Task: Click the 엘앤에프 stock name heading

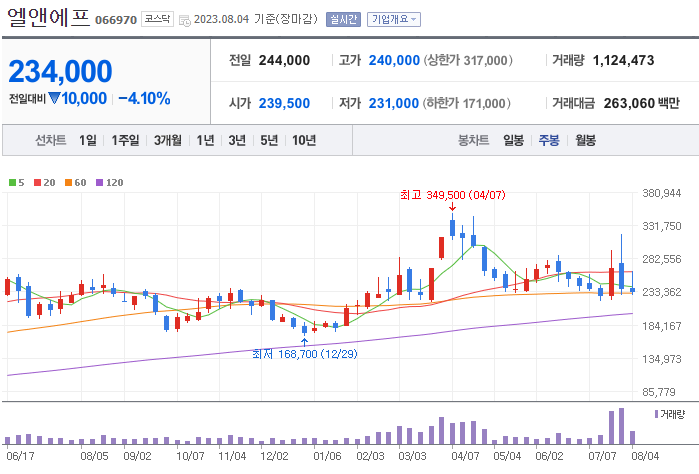Action: coord(49,18)
